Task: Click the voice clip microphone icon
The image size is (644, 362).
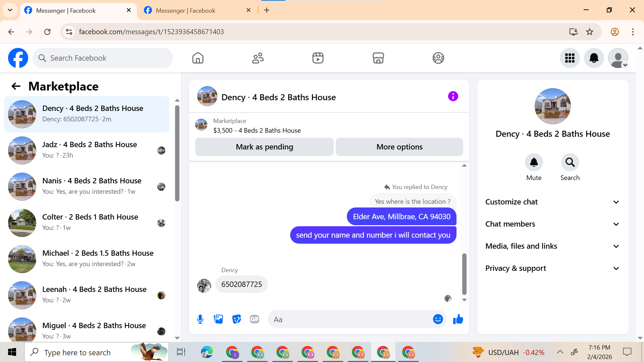Action: coord(200,319)
